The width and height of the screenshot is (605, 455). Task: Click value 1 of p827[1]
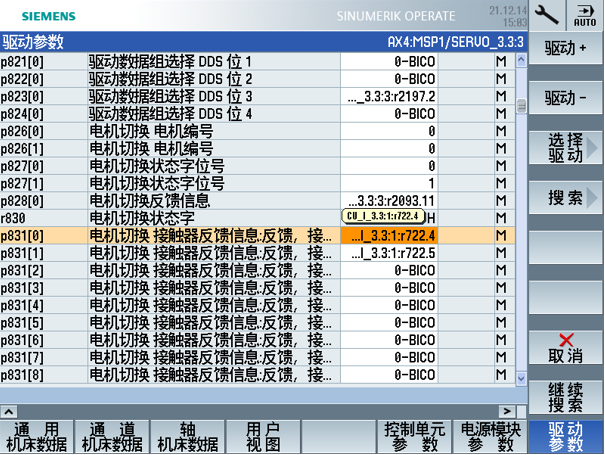click(x=389, y=183)
